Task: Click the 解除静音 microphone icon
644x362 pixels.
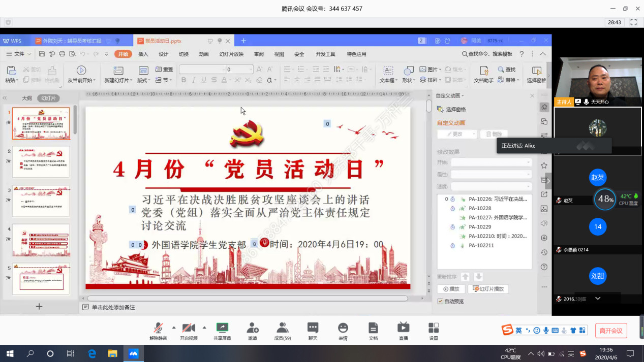Action: coord(158,327)
